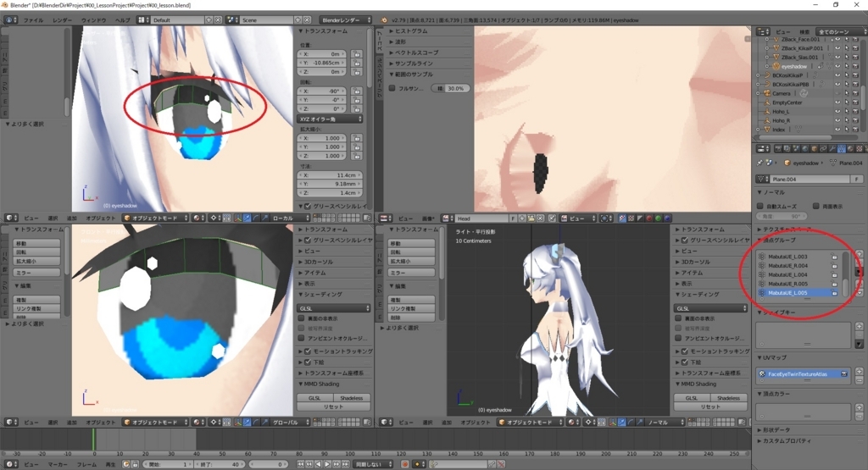The width and height of the screenshot is (868, 470).
Task: Toggle モーショントラッキング checkbox in bottom-left viewport
Action: pos(308,351)
